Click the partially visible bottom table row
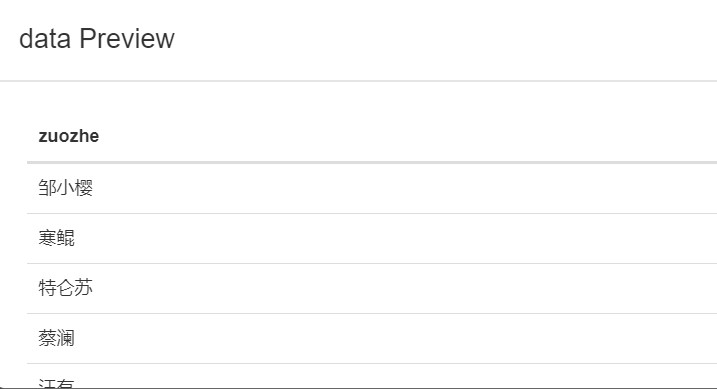Viewport: 717px width, 389px height. (372, 376)
